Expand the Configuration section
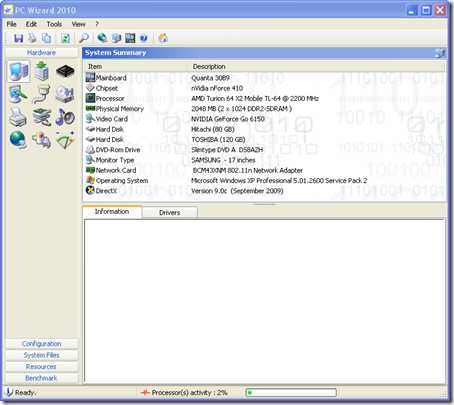Image resolution: width=454 pixels, height=405 pixels. (42, 344)
